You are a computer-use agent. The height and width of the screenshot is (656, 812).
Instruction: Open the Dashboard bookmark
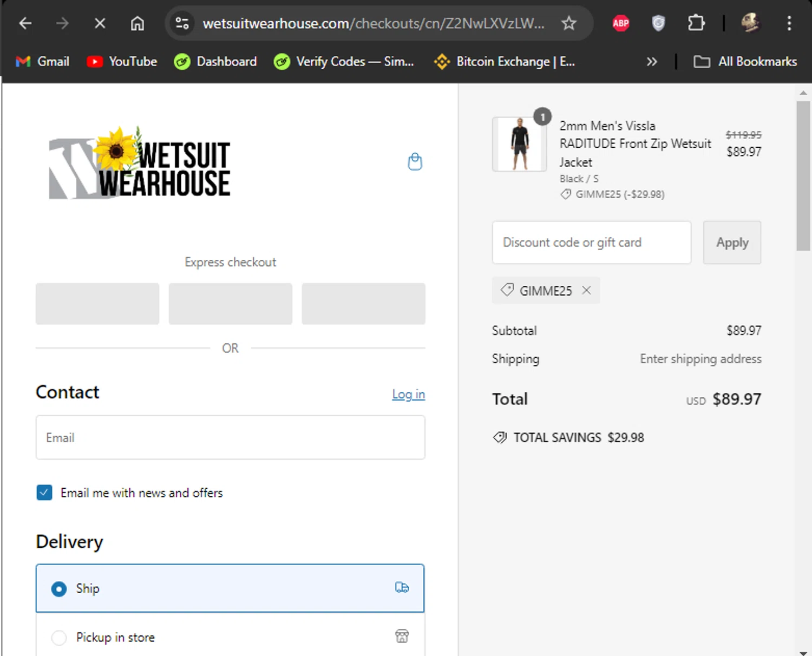pyautogui.click(x=215, y=62)
